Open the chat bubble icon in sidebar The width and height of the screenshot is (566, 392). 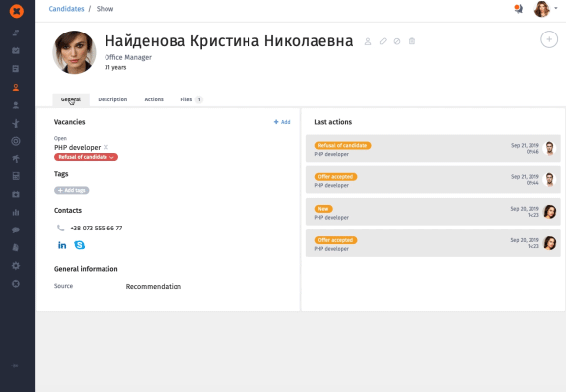coord(16,229)
